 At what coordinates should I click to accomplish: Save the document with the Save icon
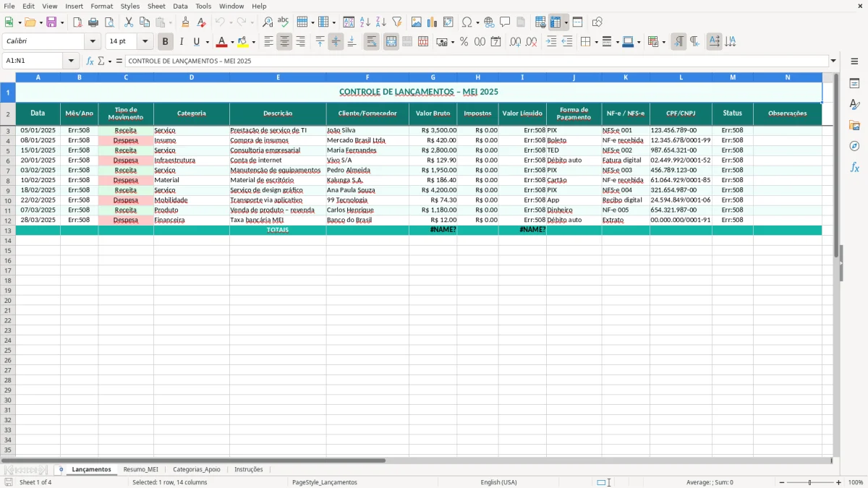51,22
